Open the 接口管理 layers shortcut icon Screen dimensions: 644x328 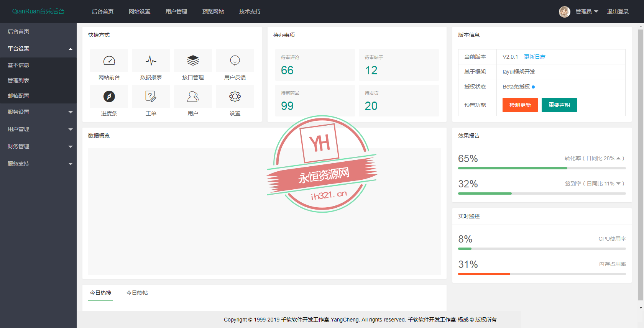point(193,61)
